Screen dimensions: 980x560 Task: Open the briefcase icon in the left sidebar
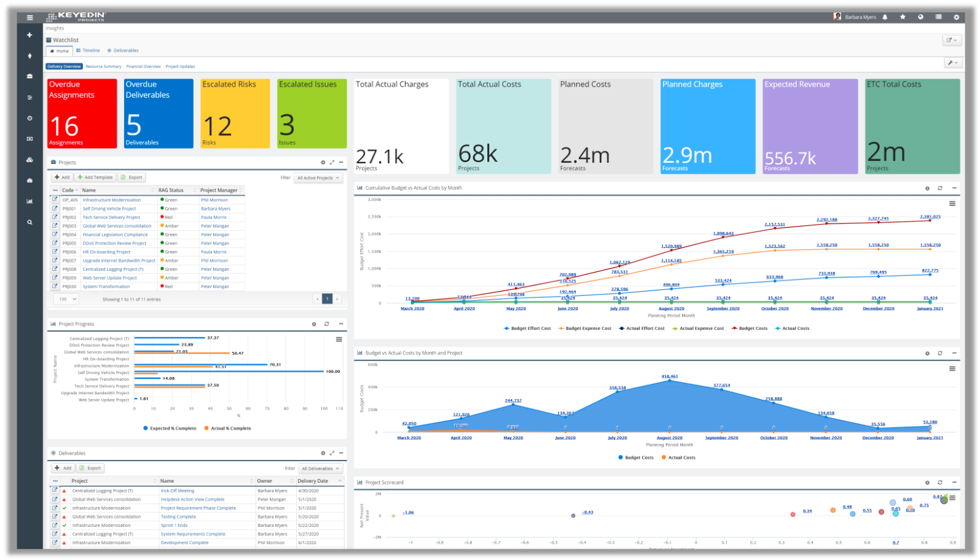point(29,76)
